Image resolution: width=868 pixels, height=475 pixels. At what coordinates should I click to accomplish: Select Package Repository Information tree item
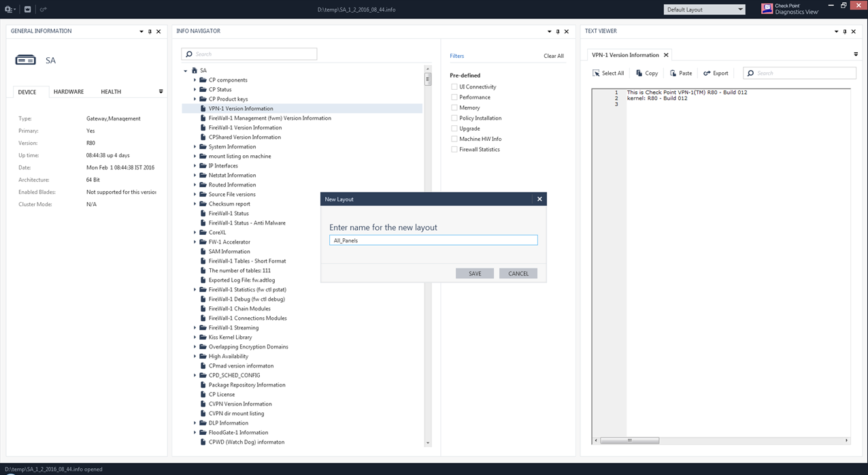pos(247,385)
